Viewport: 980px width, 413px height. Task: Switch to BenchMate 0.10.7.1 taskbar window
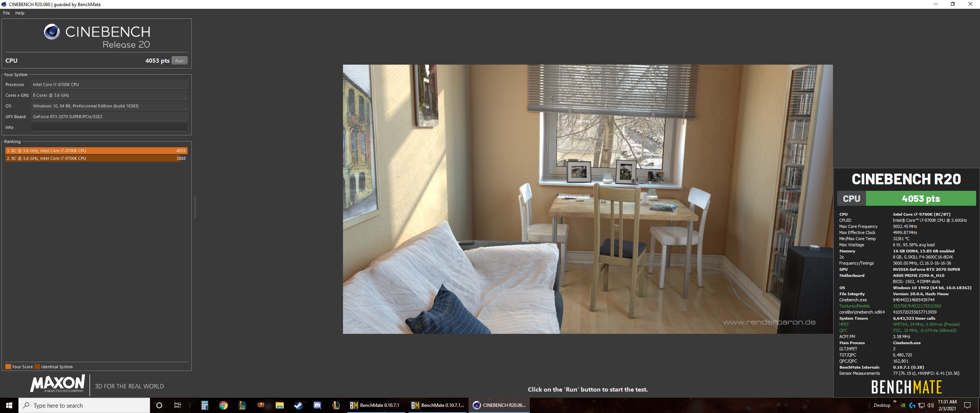coord(376,405)
